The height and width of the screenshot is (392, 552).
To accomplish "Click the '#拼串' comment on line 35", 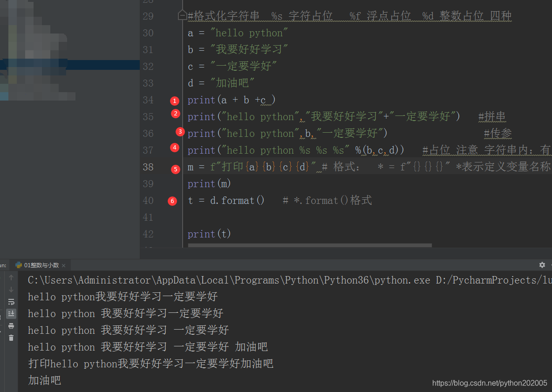I will pos(492,116).
